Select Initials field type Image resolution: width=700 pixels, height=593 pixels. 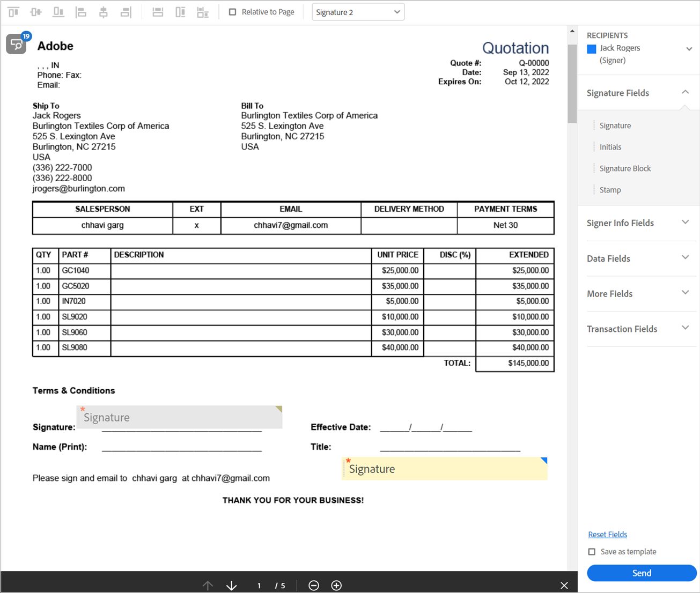610,147
